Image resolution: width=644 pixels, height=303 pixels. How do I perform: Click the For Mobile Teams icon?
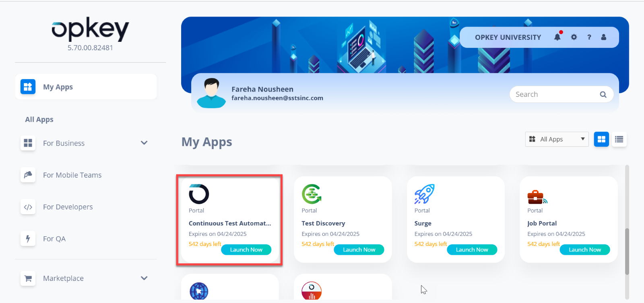28,175
